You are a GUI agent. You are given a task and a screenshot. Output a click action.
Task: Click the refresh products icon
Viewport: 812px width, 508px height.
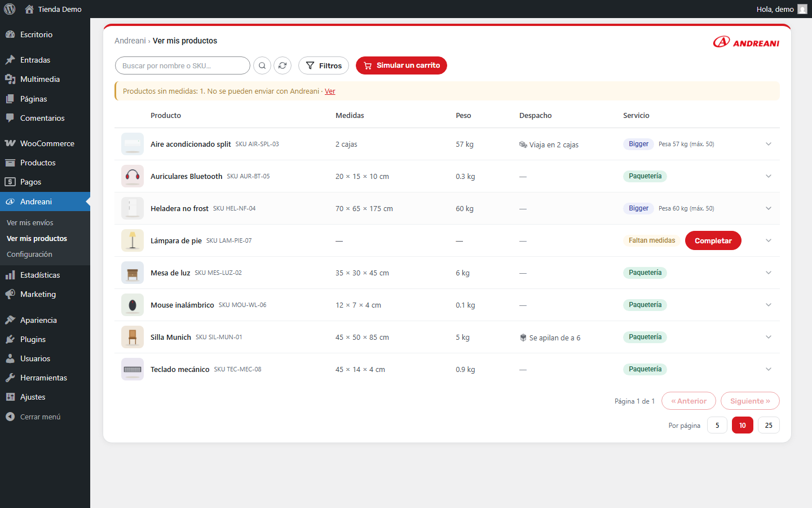pyautogui.click(x=283, y=65)
